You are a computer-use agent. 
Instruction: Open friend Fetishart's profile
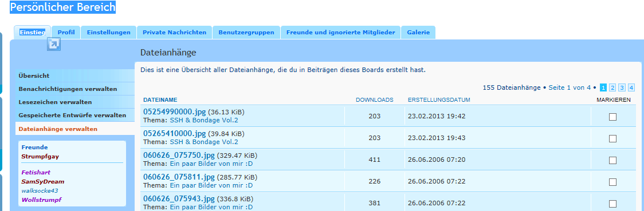[36, 173]
